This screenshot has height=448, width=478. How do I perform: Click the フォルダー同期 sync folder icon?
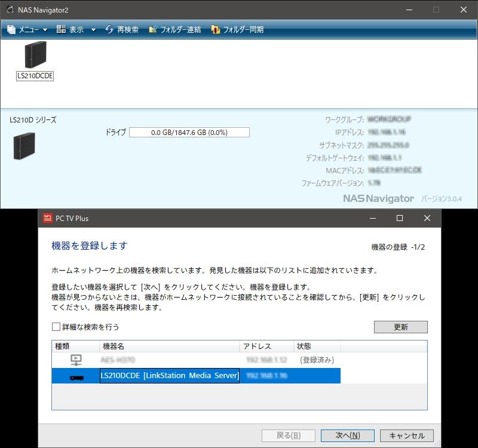tap(216, 29)
